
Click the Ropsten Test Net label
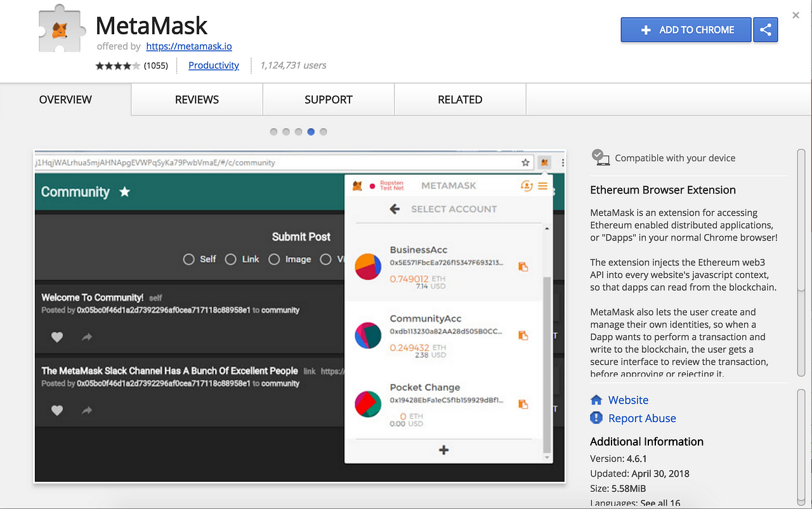[391, 185]
